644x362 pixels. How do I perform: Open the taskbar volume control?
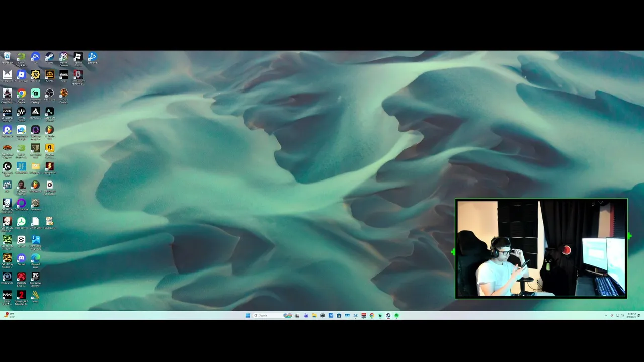(623, 315)
